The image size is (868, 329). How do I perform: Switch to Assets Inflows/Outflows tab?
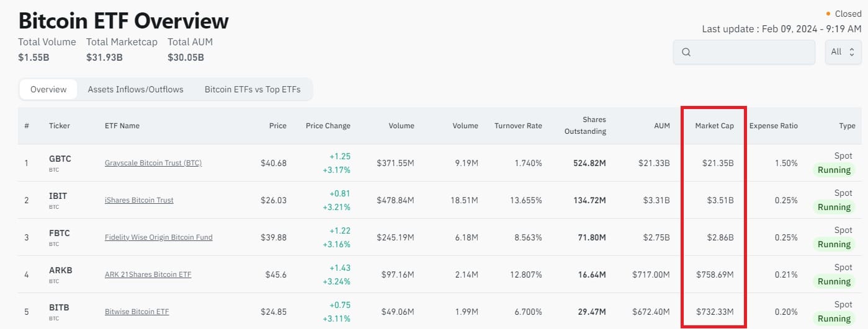(x=135, y=89)
